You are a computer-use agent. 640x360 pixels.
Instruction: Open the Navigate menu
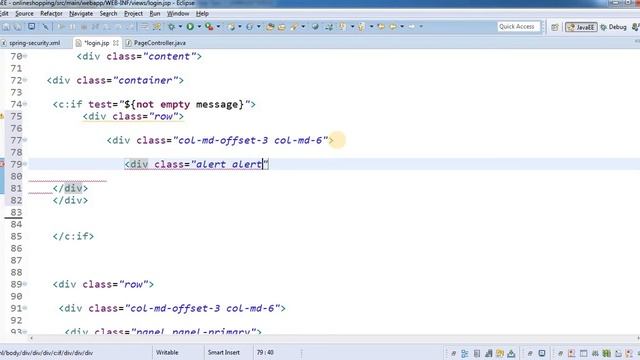coord(81,13)
